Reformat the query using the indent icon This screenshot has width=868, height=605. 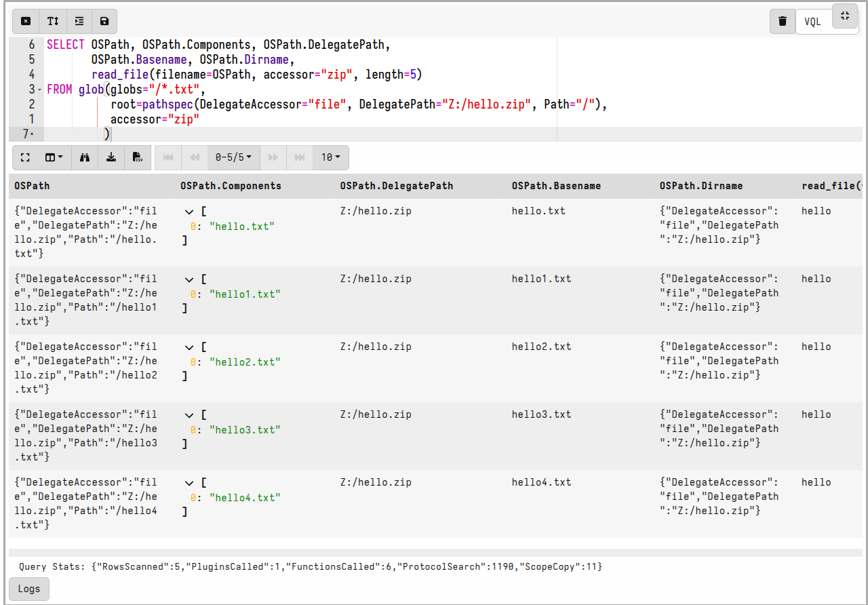click(79, 21)
